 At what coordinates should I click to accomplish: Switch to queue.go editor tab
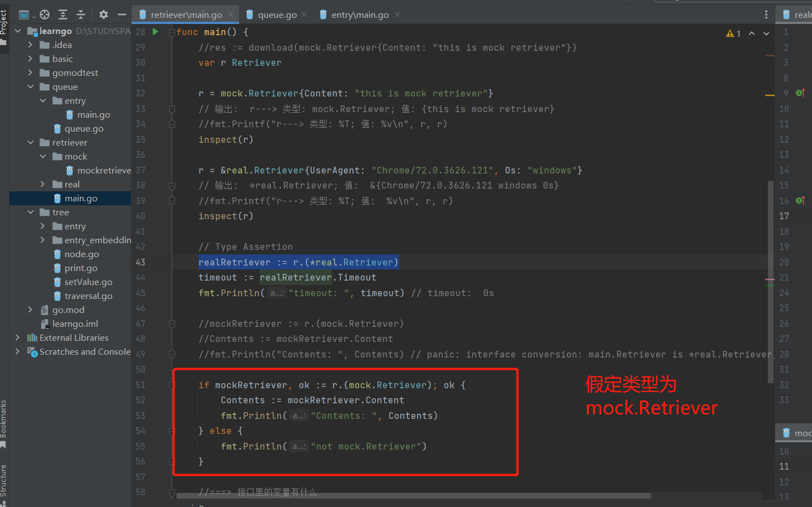(277, 15)
